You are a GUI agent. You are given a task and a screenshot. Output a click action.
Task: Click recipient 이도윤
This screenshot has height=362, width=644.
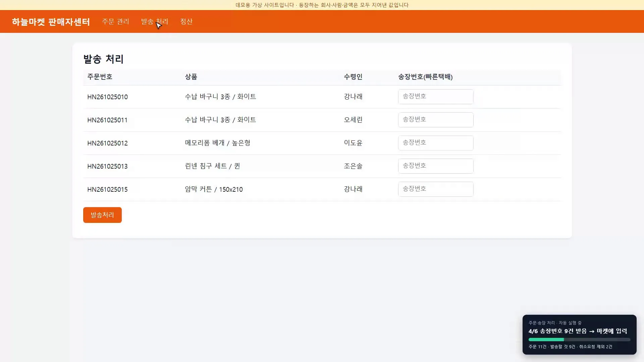pos(353,143)
